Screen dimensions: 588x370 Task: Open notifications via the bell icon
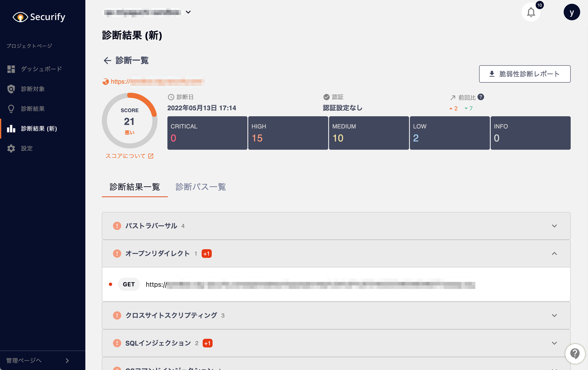click(x=531, y=12)
